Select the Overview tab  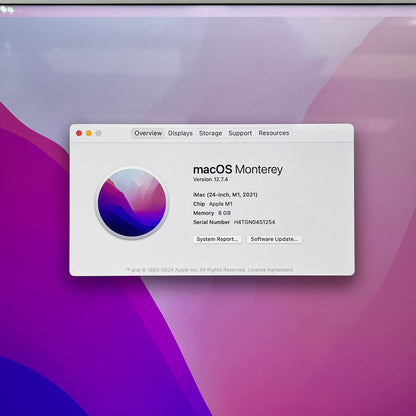pyautogui.click(x=148, y=133)
